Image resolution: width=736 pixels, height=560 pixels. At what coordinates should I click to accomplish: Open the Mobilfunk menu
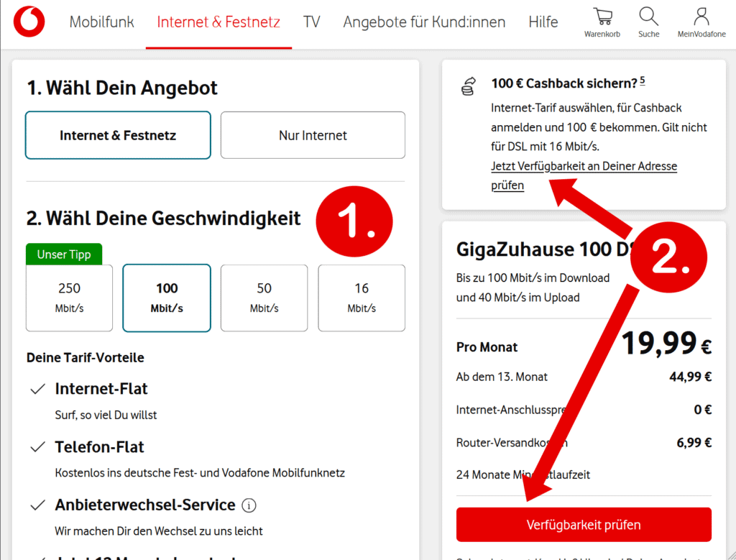coord(101,22)
